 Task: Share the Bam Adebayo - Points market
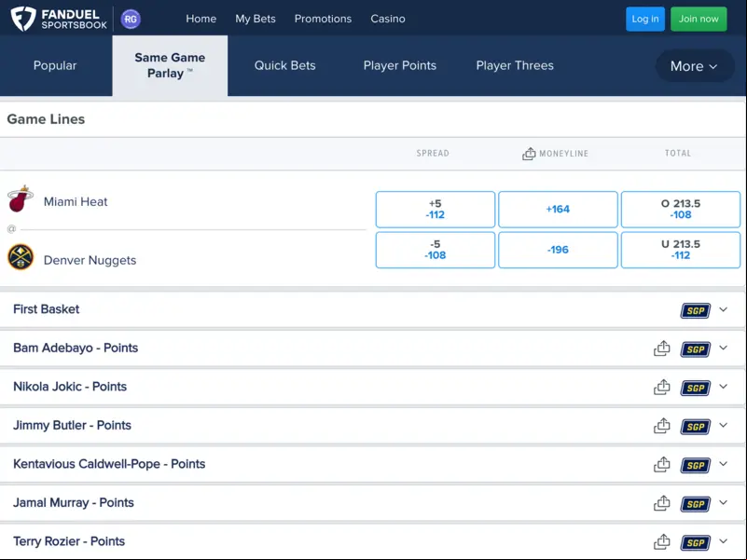pos(662,348)
